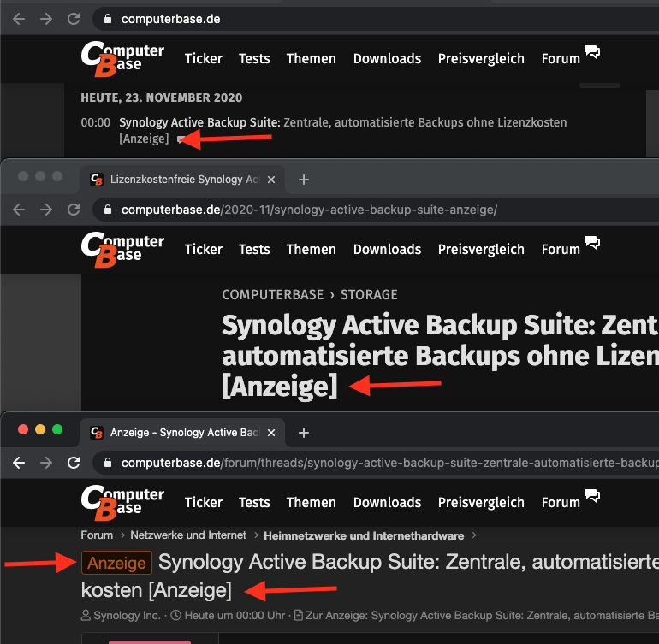Close the 'Anzeige – Synology Active Bac' tab
The width and height of the screenshot is (659, 644).
tap(271, 433)
